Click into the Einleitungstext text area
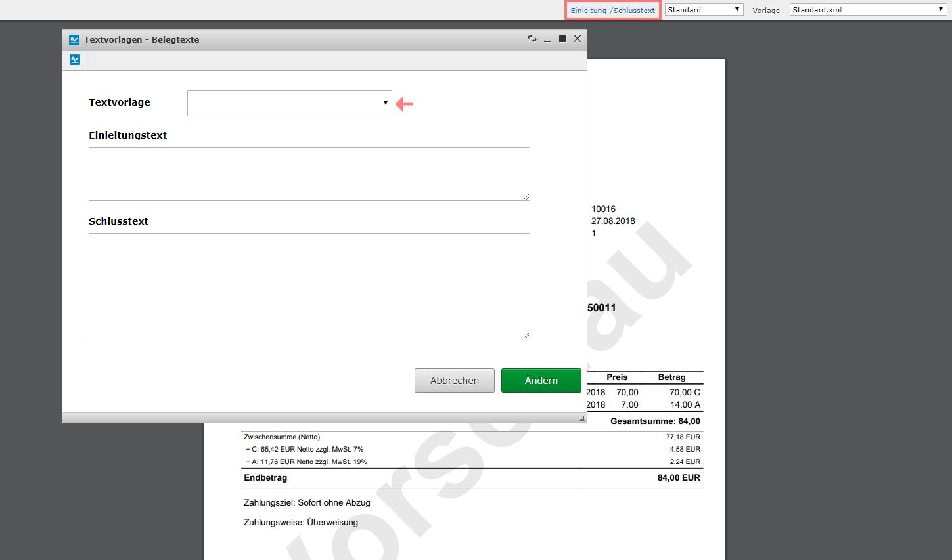Screen dimensions: 952x560 point(309,174)
